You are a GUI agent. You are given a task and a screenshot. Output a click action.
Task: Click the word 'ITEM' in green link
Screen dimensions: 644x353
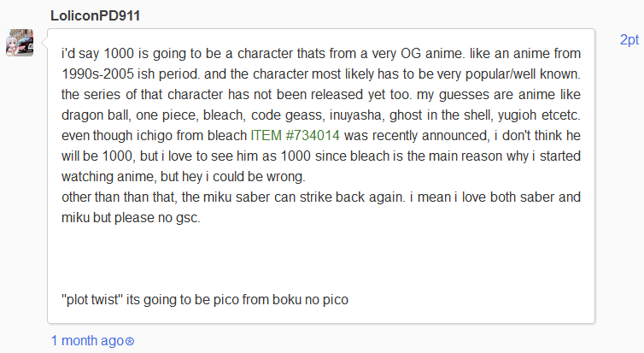click(266, 135)
